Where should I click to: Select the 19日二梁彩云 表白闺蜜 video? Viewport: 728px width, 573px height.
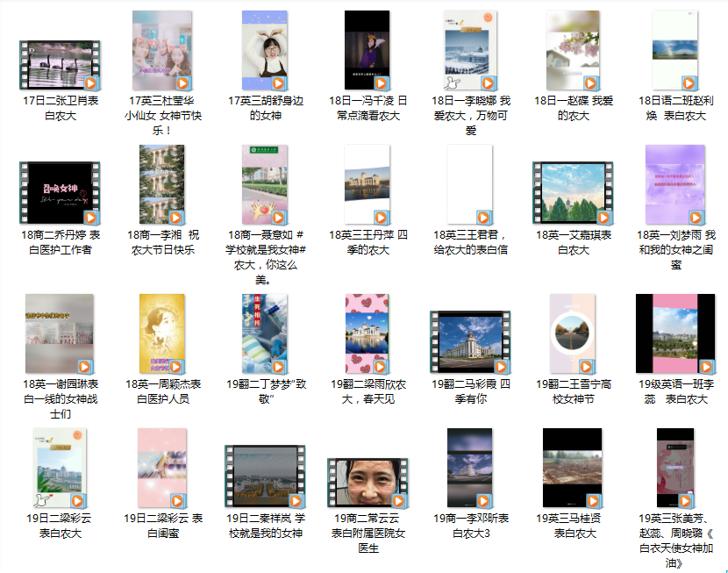tap(162, 469)
